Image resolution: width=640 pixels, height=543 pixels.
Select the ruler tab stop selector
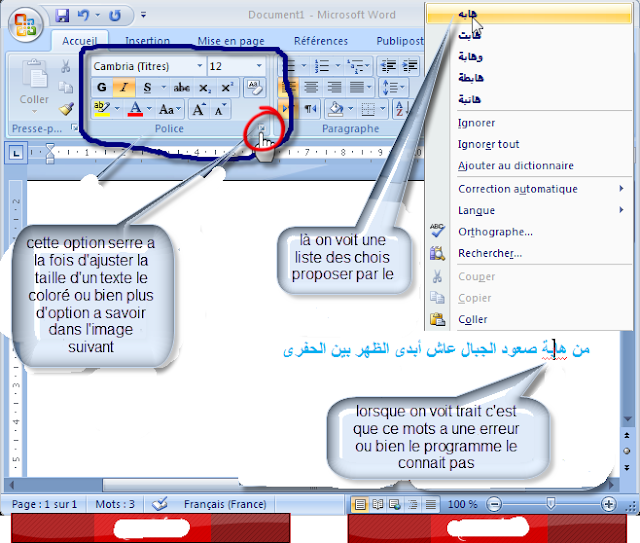(x=16, y=154)
